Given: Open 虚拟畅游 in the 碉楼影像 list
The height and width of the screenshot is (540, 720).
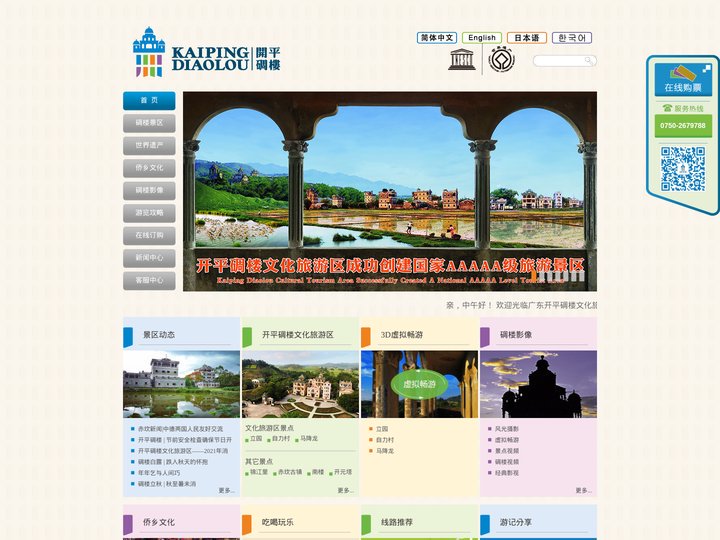Looking at the screenshot, I should pos(507,440).
